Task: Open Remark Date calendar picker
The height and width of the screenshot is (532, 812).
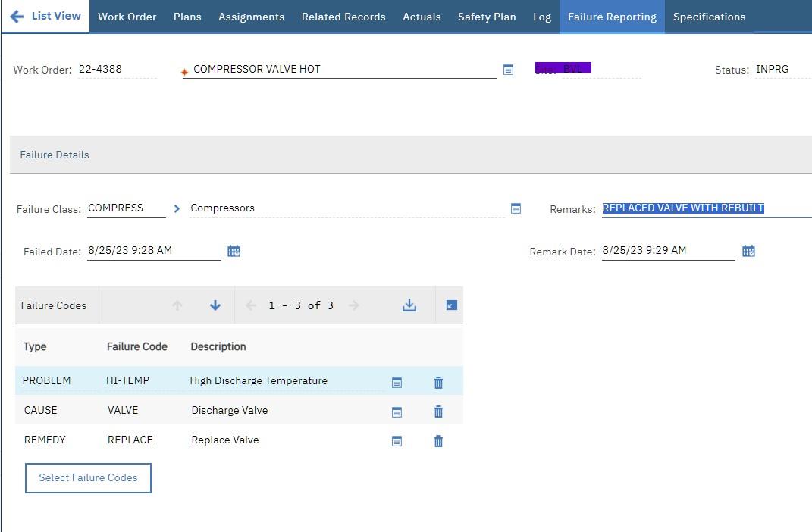Action: [748, 251]
